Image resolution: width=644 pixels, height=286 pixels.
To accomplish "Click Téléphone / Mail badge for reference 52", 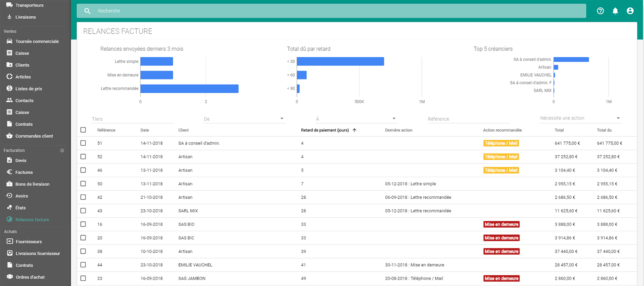I will pyautogui.click(x=501, y=157).
